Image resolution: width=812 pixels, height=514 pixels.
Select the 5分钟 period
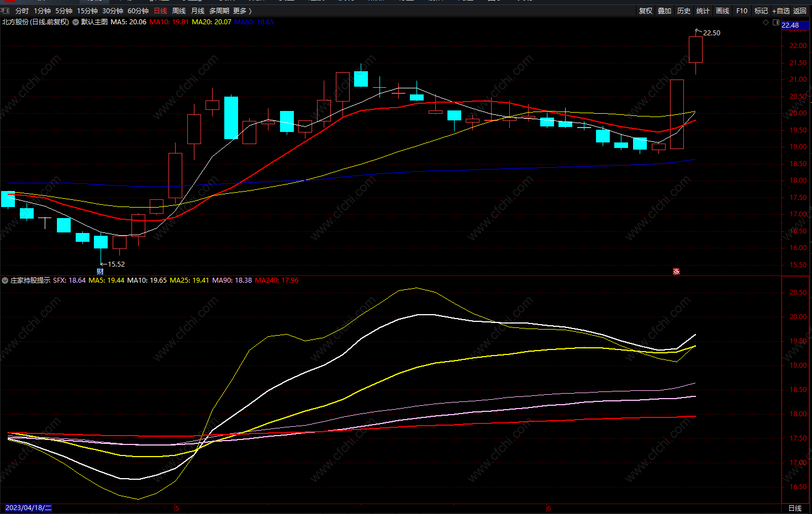(64, 10)
